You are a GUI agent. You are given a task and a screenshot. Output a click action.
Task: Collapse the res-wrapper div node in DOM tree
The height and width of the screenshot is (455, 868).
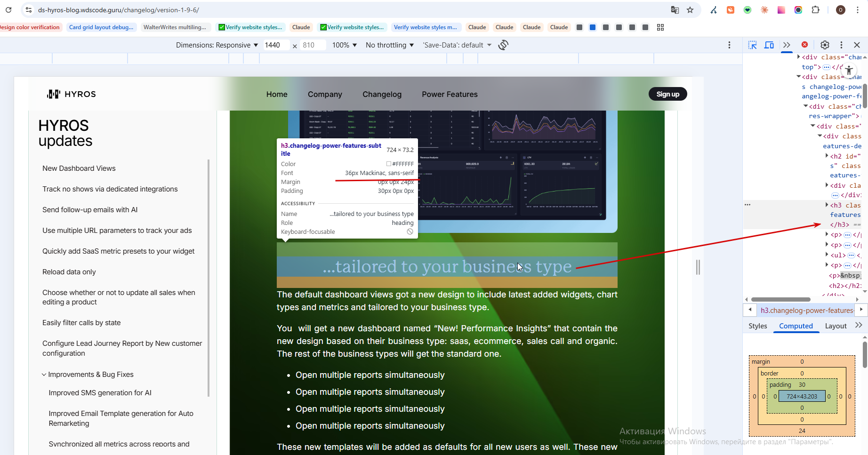pos(805,106)
